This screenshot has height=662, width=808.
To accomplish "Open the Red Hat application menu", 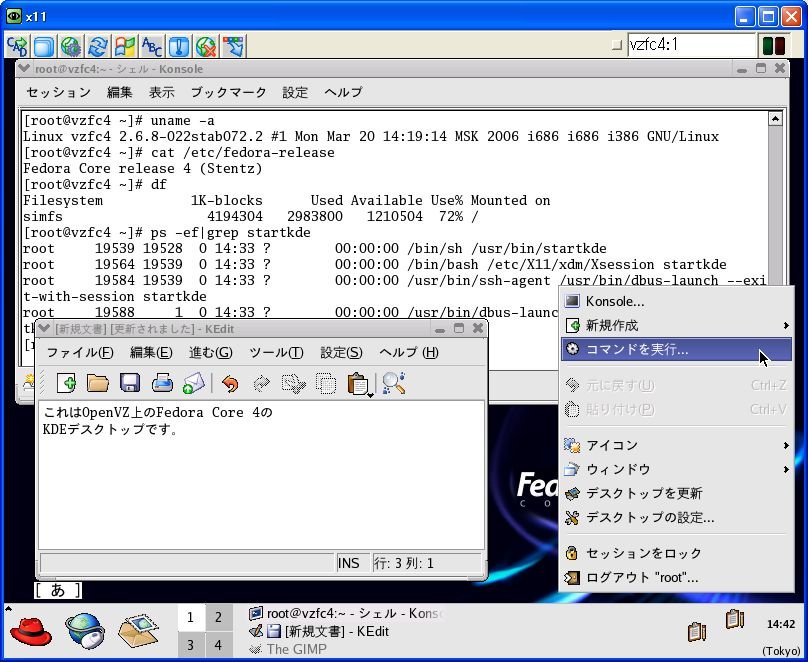I will point(31,630).
